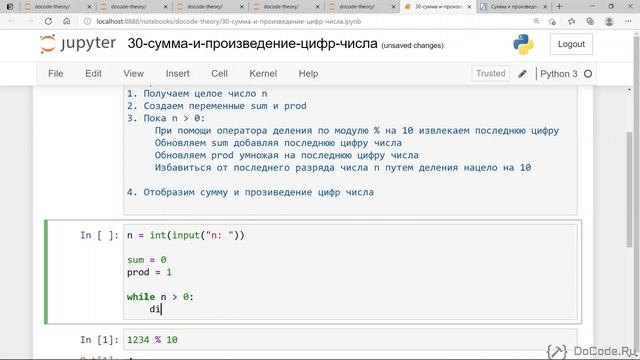This screenshot has height=360, width=640.
Task: Rename notebook via title 30-сумма-и-произведение-цифр-числа
Action: point(252,43)
